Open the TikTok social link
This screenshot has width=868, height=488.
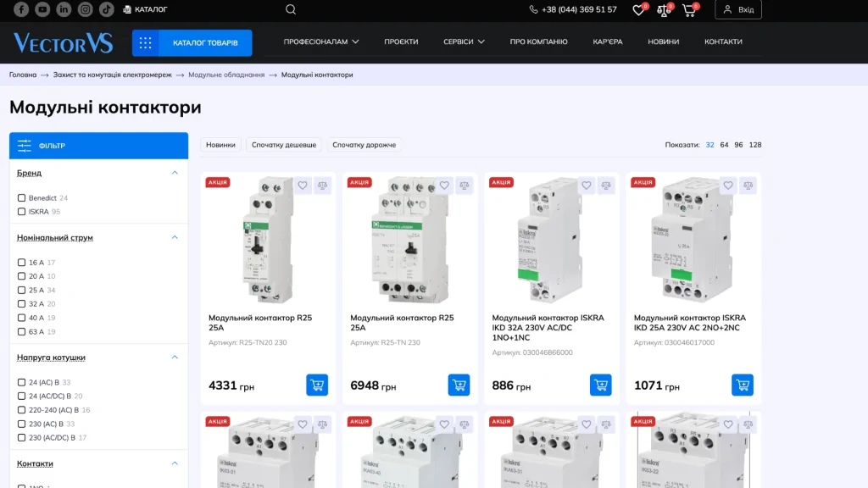[106, 9]
